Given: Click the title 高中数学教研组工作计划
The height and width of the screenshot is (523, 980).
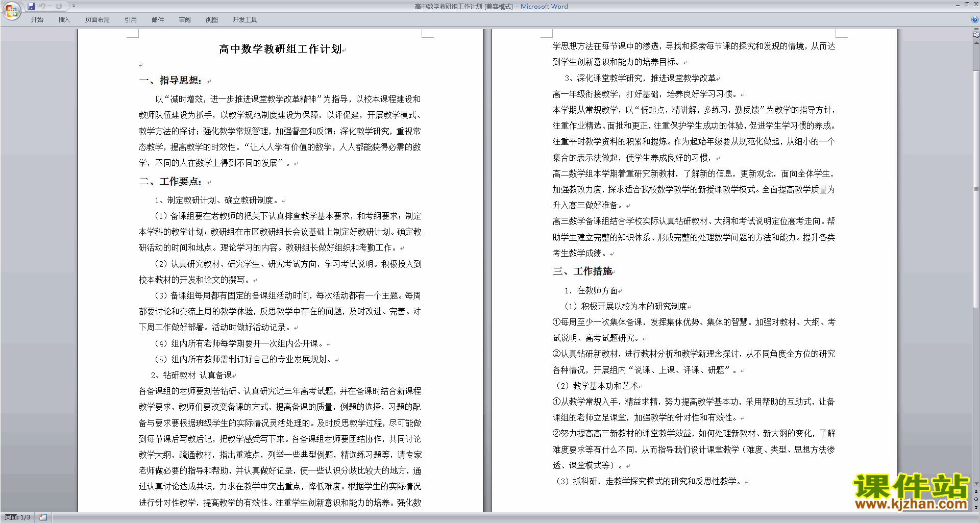Looking at the screenshot, I should [280, 49].
